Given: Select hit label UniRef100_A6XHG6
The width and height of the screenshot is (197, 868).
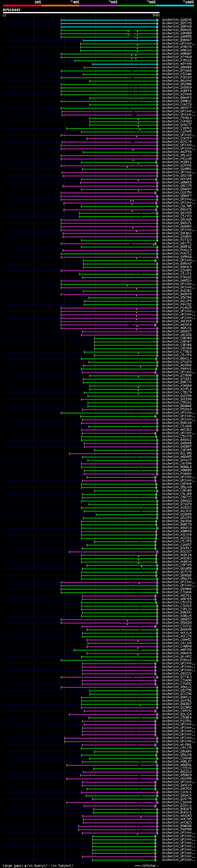Looking at the screenshot, I should pos(177,365).
